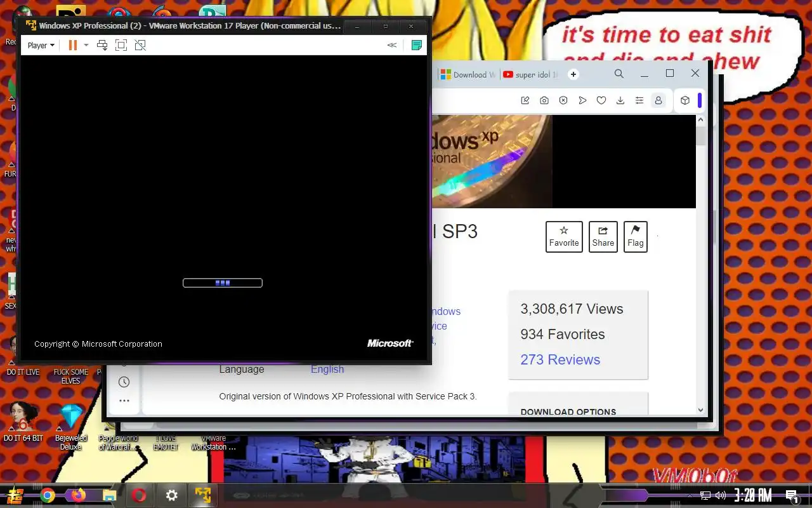Toggle Unity mode in VMware Player
Screen dimensions: 812x508
tap(140, 45)
